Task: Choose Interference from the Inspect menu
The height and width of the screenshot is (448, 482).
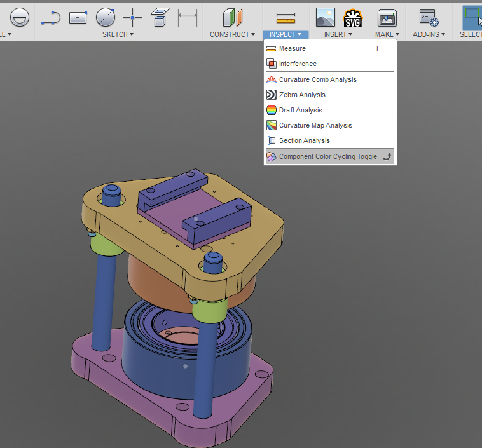Action: [x=330, y=64]
